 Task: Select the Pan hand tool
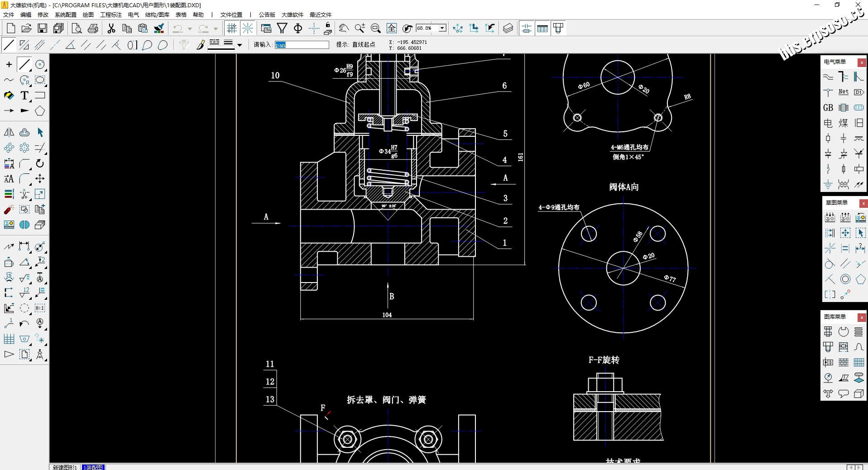[x=344, y=29]
